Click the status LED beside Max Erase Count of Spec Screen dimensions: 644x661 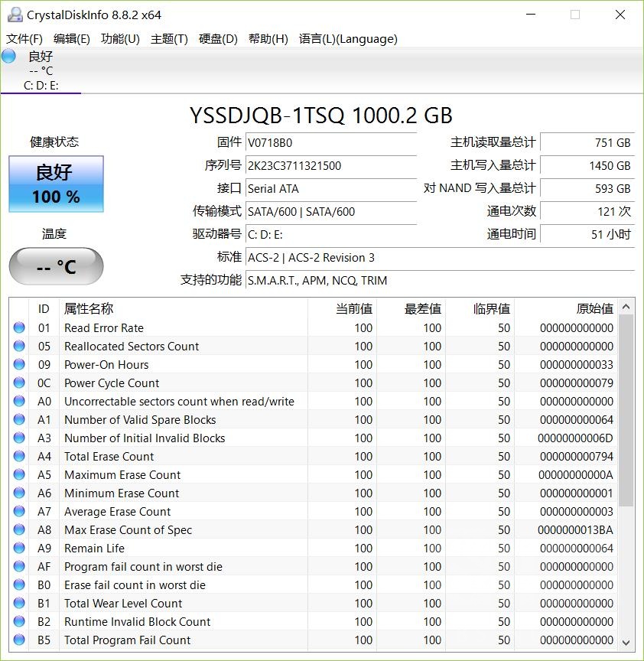[x=18, y=529]
